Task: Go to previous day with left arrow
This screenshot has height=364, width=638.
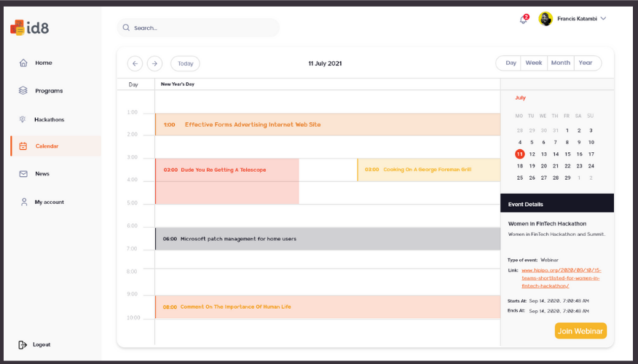Action: click(135, 63)
